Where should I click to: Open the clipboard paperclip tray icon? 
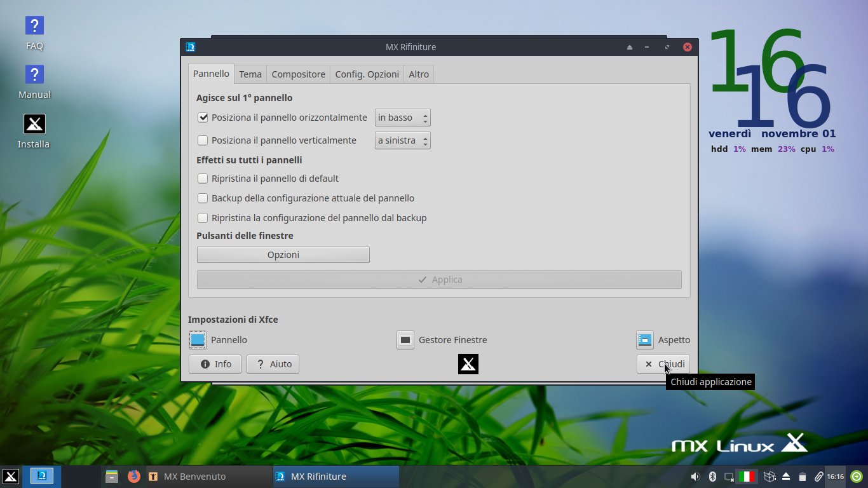point(818,477)
